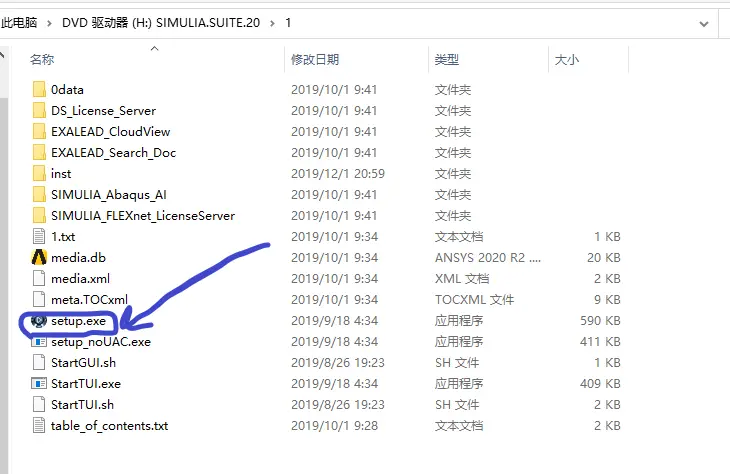Select the file name setup.exe
The image size is (730, 474).
[x=78, y=321]
